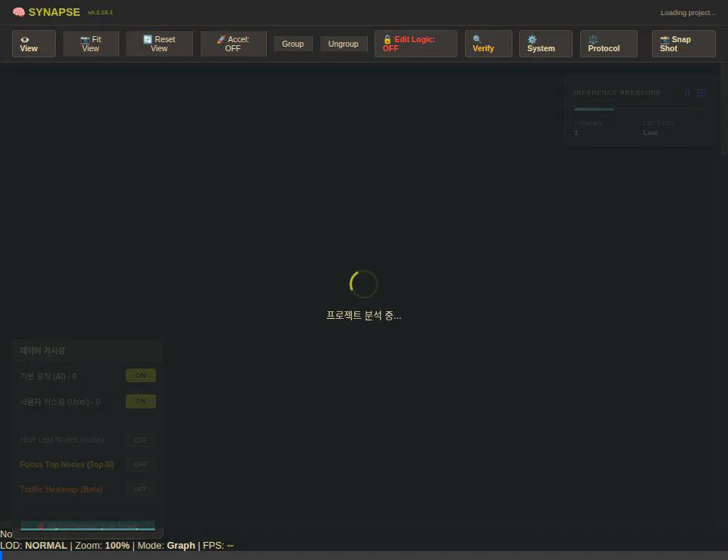728x560 pixels.
Task: Click the FPS indicator in status bar
Action: 219,545
